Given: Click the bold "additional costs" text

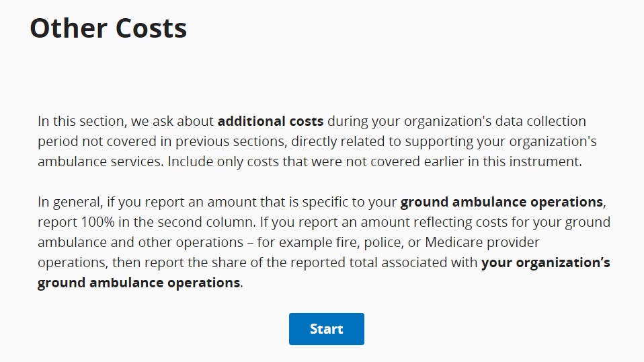Looking at the screenshot, I should tap(270, 122).
